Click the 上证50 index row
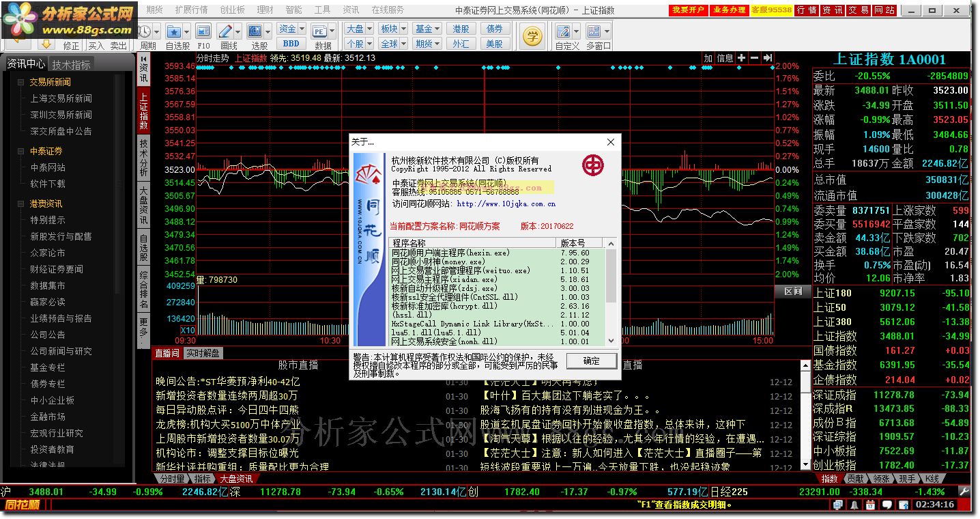 [891, 307]
